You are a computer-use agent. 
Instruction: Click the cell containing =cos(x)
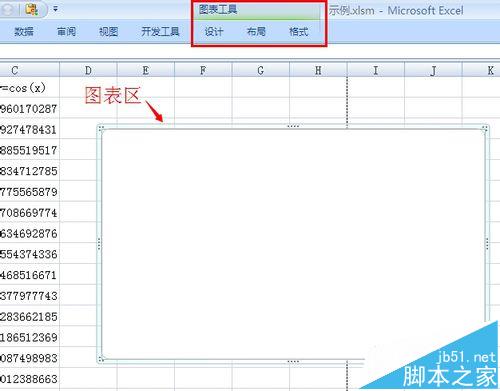[x=30, y=88]
